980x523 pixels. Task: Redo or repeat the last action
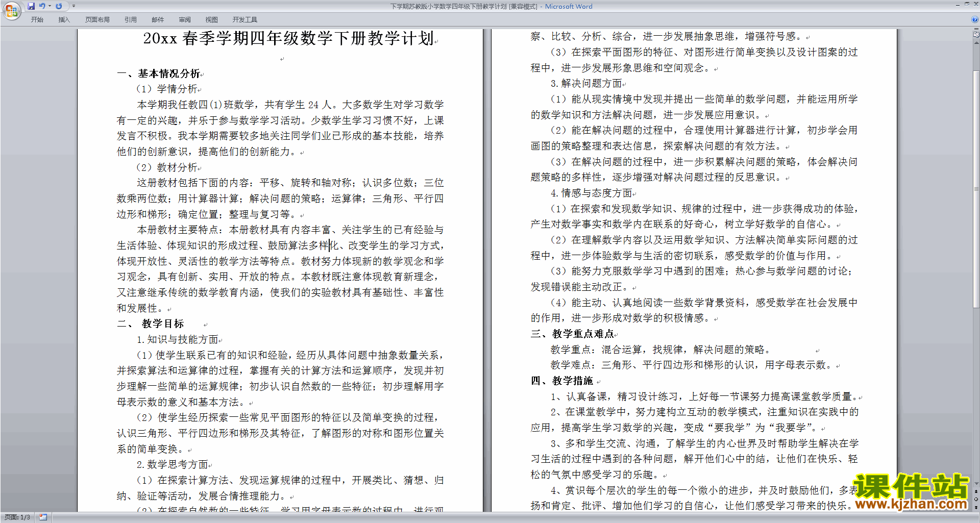click(59, 6)
